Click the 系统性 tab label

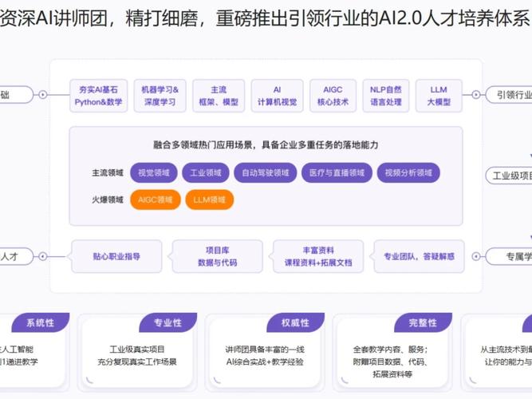pos(41,322)
